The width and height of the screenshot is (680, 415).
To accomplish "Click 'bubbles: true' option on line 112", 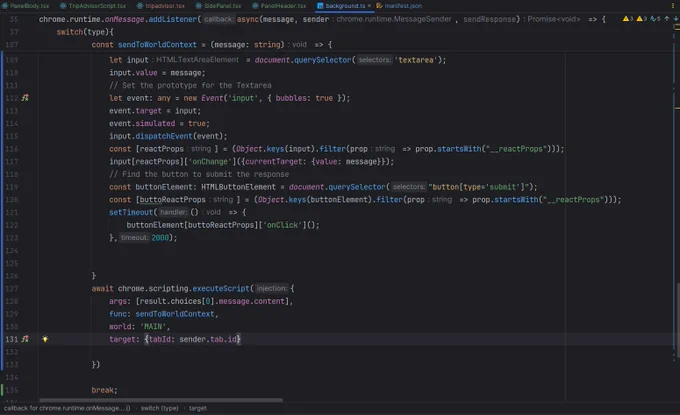I will 304,98.
